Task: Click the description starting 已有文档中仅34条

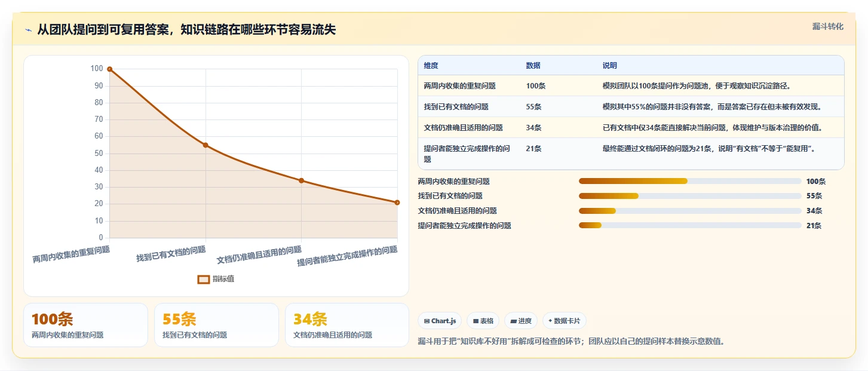Action: pyautogui.click(x=713, y=128)
